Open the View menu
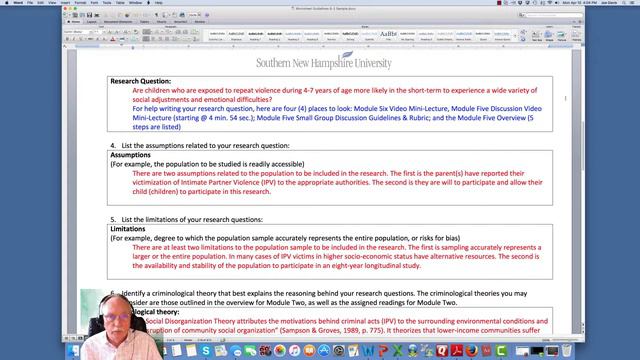The width and height of the screenshot is (640, 360). click(x=52, y=2)
